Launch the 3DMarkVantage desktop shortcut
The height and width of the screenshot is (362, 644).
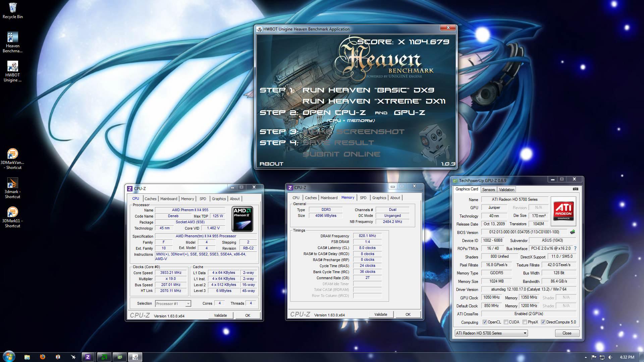pyautogui.click(x=12, y=159)
